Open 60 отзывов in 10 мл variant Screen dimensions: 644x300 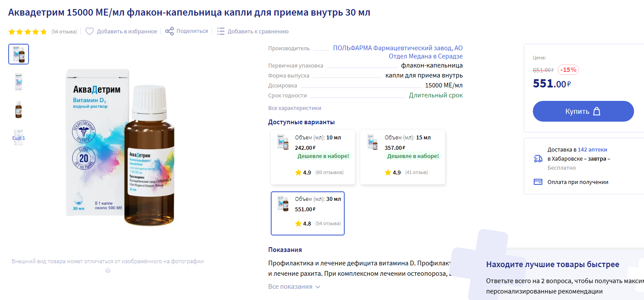(329, 173)
